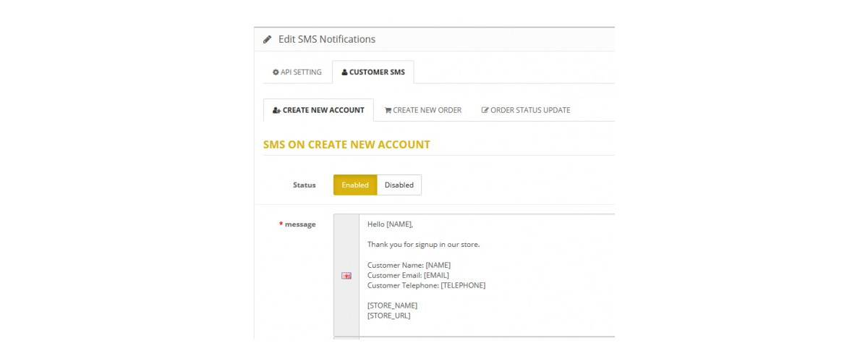Image resolution: width=868 pixels, height=362 pixels.
Task: Go to the CREATE NEW ORDER sub-tab
Action: [423, 110]
